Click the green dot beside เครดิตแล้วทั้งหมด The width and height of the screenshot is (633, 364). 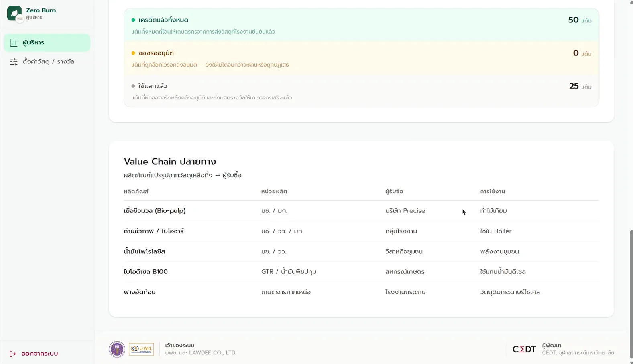click(x=133, y=20)
